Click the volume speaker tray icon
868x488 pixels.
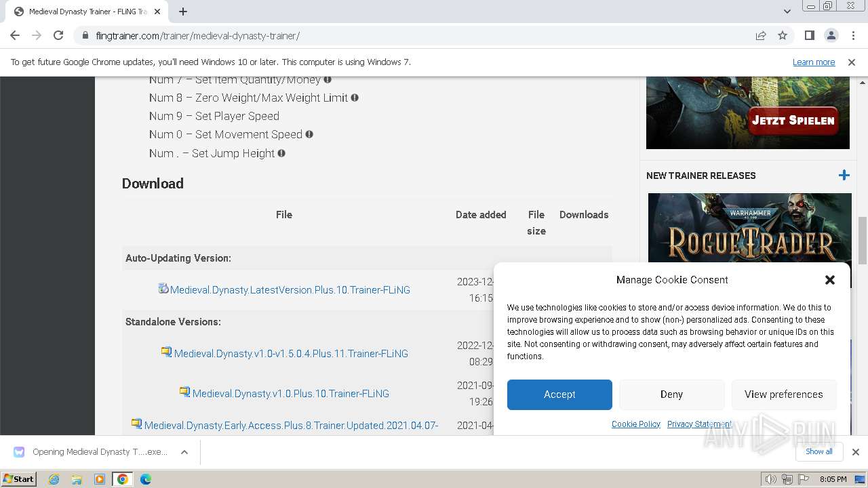click(771, 479)
